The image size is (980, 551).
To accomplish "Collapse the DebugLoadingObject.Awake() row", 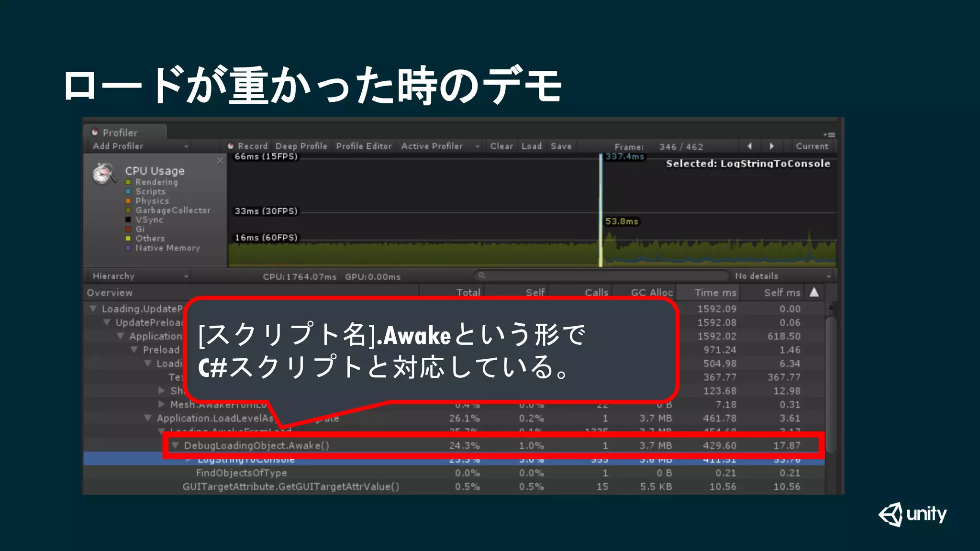I will tap(176, 445).
